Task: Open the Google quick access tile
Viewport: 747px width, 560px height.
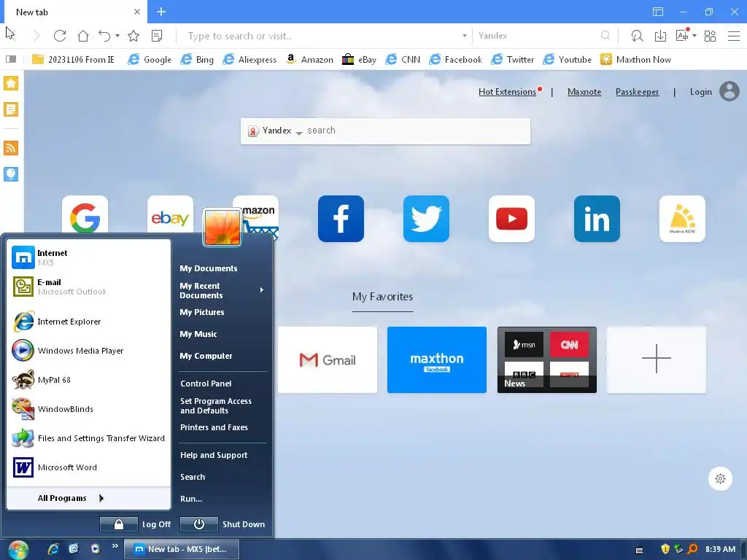Action: (x=85, y=214)
